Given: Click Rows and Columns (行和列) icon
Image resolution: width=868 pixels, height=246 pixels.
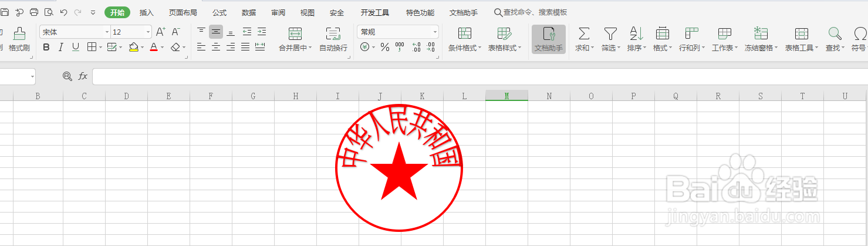Looking at the screenshot, I should (691, 33).
